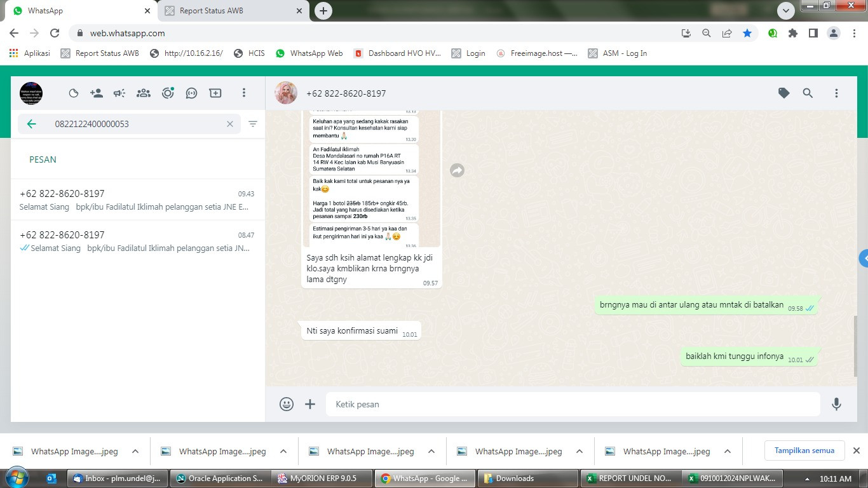Open the WhatsApp sidebar three-dot menu

pyautogui.click(x=243, y=93)
